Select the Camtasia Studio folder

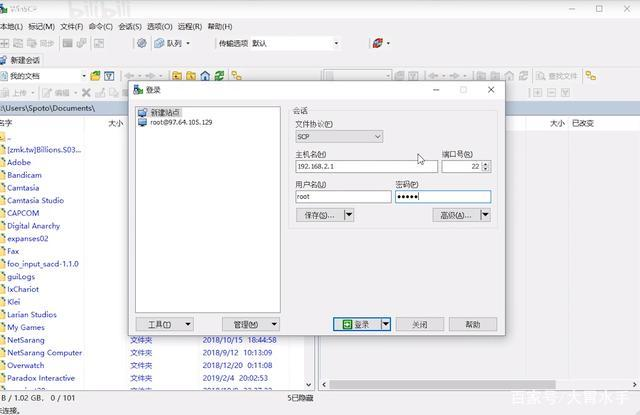35,200
